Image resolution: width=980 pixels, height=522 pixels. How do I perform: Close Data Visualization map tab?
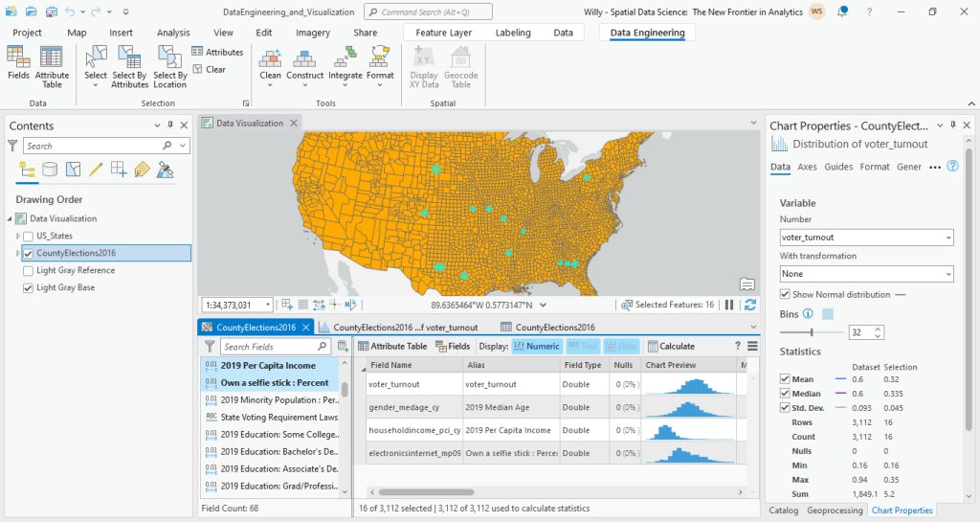[294, 124]
